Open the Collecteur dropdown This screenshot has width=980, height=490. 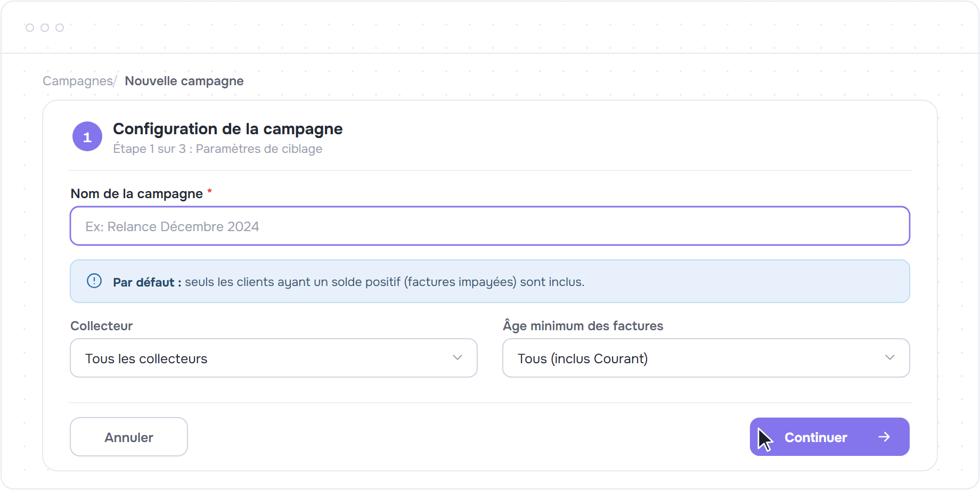274,358
